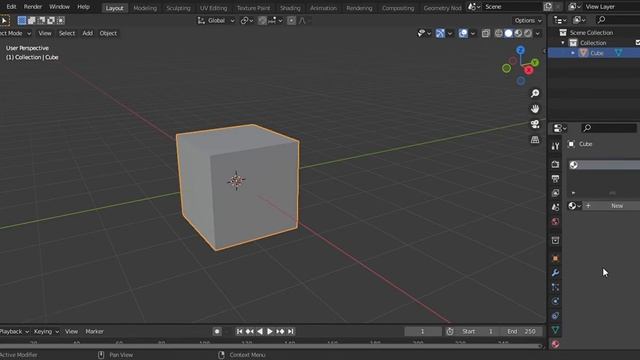Open the Material properties tab
This screenshot has height=360, width=640.
tap(555, 344)
